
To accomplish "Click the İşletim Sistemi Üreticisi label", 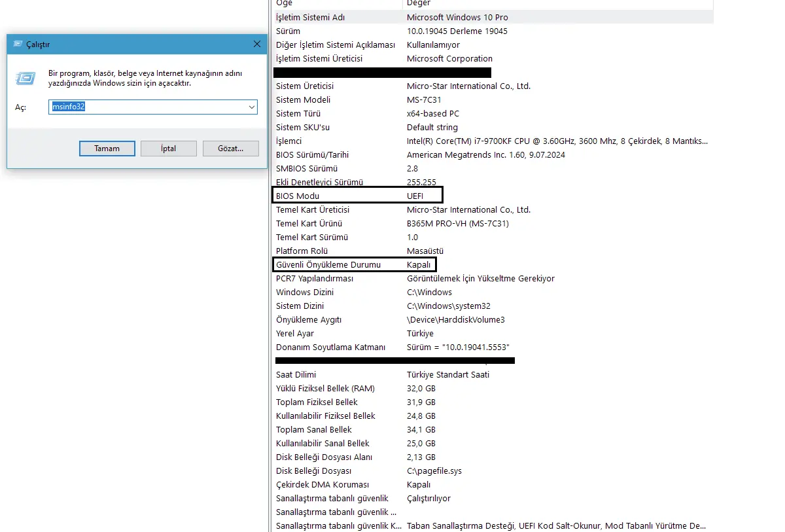I will click(x=319, y=58).
